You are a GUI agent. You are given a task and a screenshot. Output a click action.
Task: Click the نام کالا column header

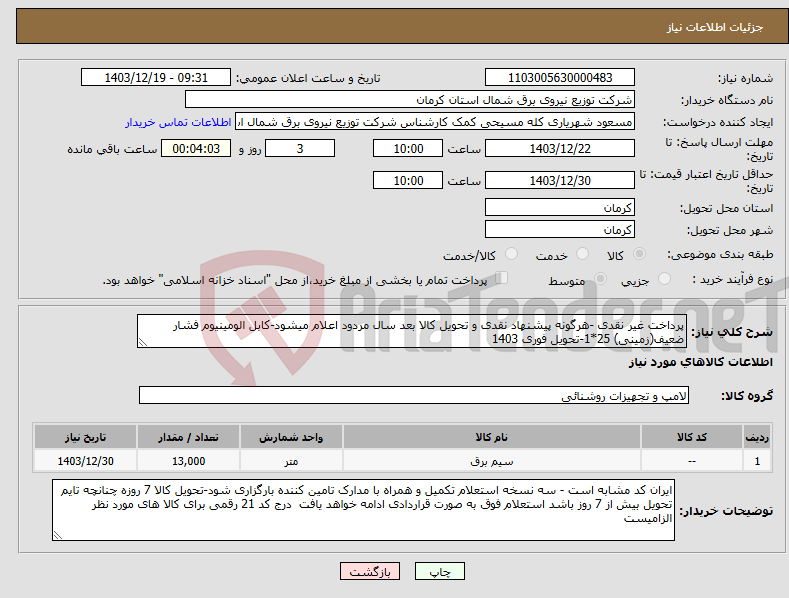pyautogui.click(x=492, y=437)
